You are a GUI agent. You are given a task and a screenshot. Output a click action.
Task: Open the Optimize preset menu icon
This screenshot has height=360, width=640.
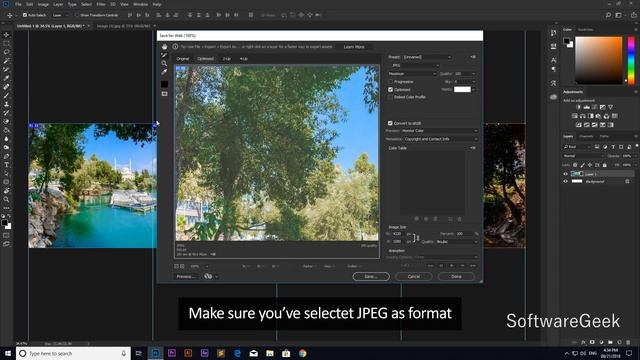point(473,57)
